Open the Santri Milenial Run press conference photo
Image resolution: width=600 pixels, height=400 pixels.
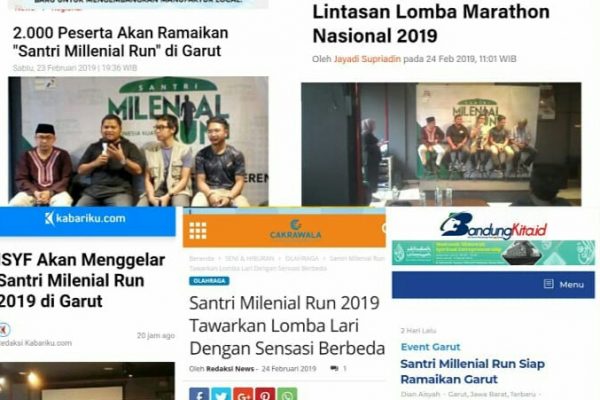point(138,141)
